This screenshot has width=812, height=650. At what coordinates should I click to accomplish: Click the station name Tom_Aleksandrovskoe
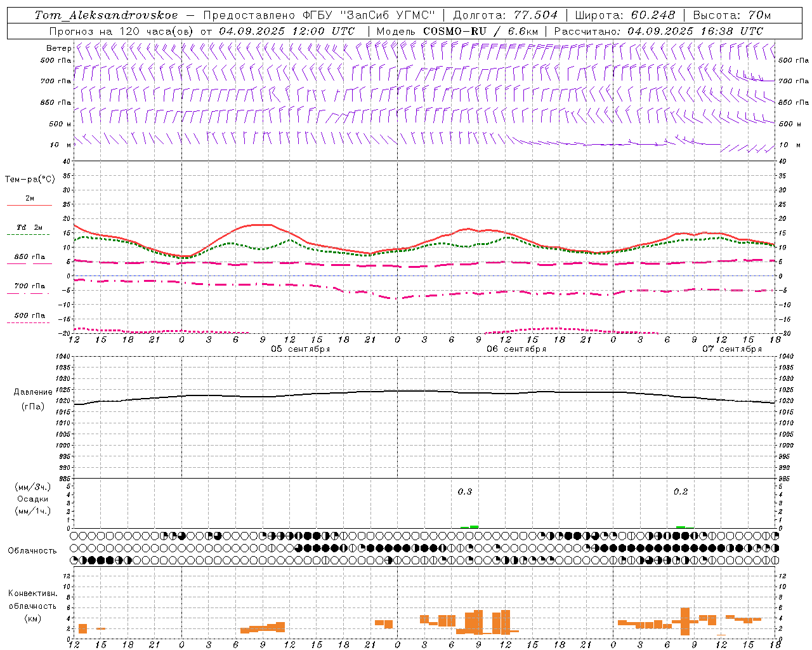tap(107, 15)
